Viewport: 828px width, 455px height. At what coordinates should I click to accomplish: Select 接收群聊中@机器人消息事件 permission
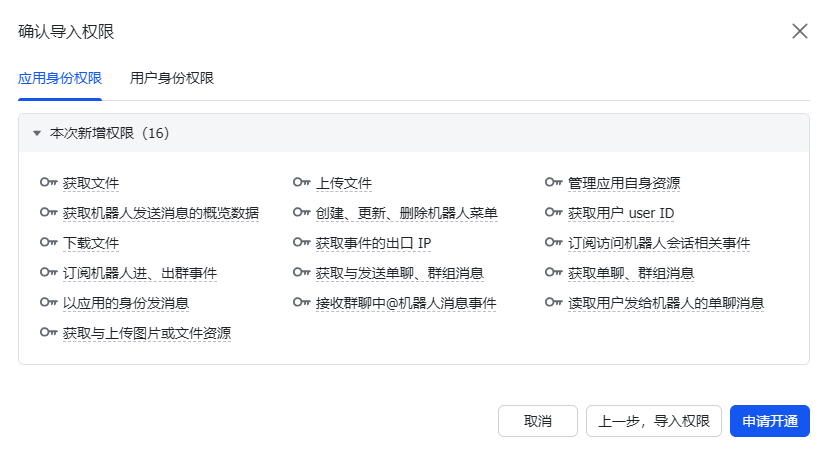(x=406, y=303)
